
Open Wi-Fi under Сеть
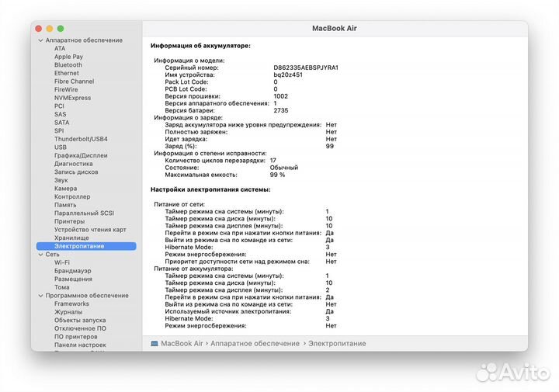[62, 262]
